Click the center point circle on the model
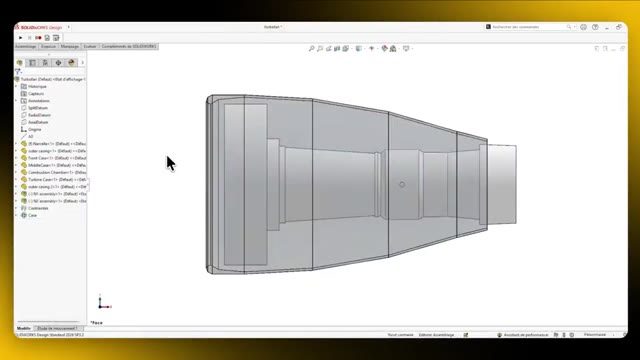 [402, 184]
